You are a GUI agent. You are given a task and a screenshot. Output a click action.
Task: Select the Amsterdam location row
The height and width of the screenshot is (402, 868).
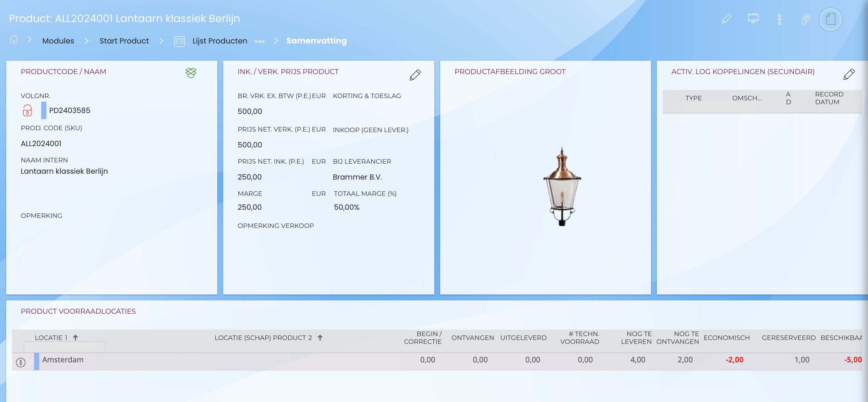[437, 361]
